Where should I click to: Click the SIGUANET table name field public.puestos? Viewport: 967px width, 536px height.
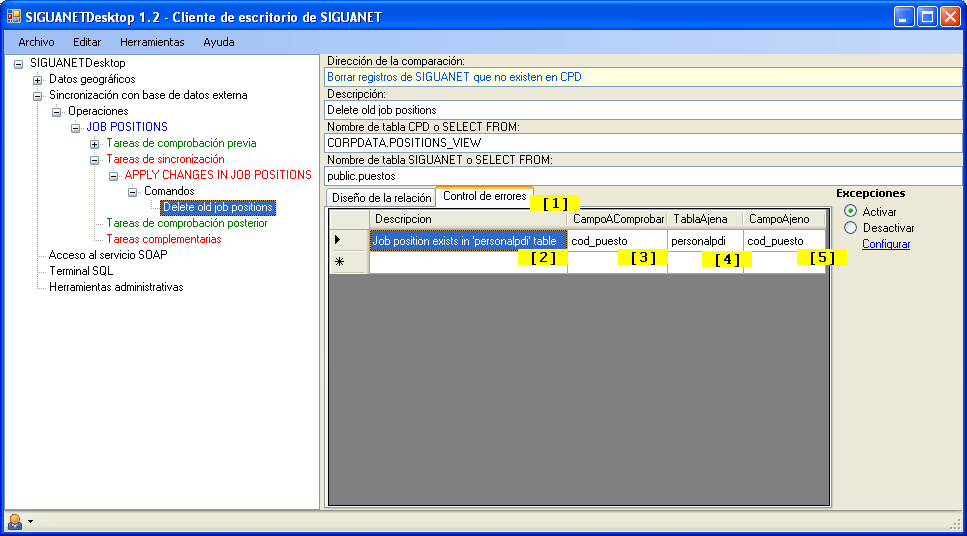point(643,176)
